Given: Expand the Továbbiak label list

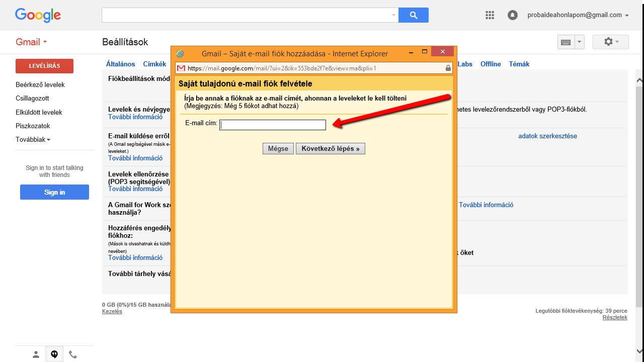Looking at the screenshot, I should pyautogui.click(x=33, y=139).
